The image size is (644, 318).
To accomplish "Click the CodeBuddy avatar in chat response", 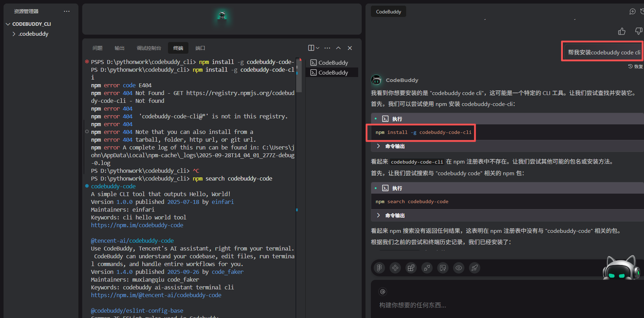I will pyautogui.click(x=377, y=80).
